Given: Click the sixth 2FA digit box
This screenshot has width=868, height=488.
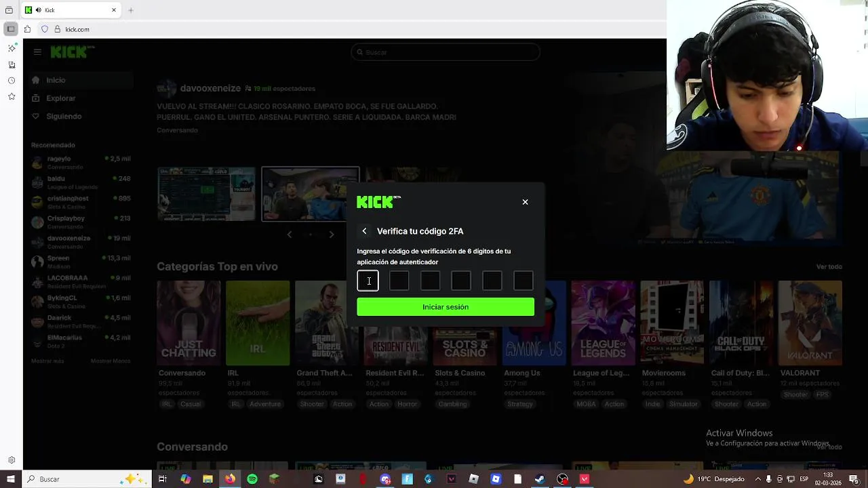Looking at the screenshot, I should point(524,281).
